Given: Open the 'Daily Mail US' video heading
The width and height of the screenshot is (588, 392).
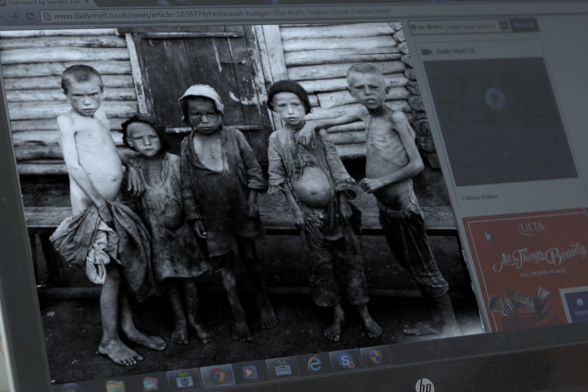Looking at the screenshot, I should click(x=456, y=51).
